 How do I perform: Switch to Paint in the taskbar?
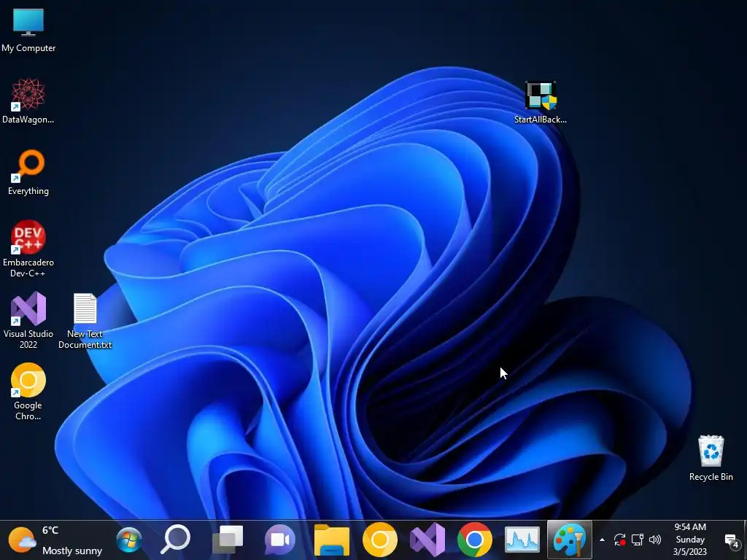570,540
